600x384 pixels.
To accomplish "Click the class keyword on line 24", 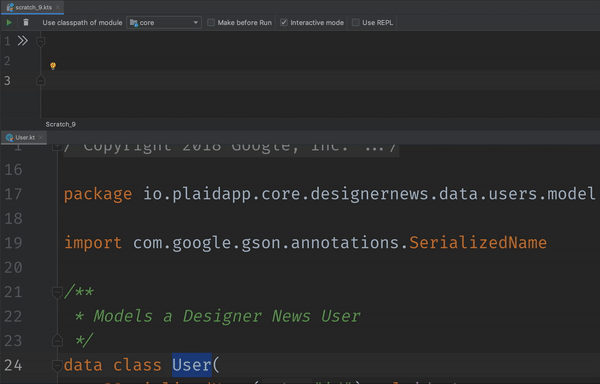I will coord(137,365).
